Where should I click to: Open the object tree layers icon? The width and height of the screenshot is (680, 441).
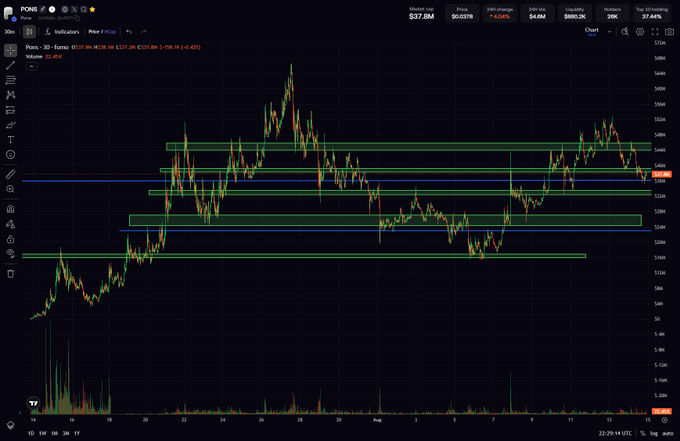(11, 425)
